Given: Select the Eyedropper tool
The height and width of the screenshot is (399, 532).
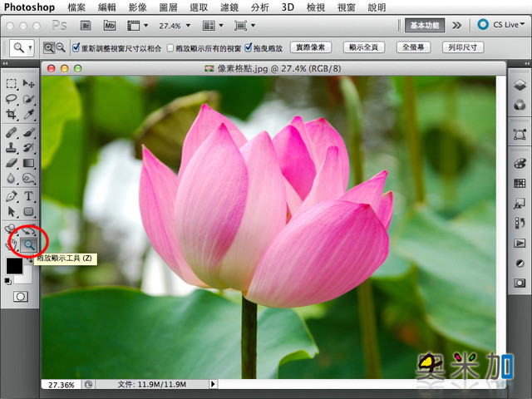Looking at the screenshot, I should click(x=28, y=115).
